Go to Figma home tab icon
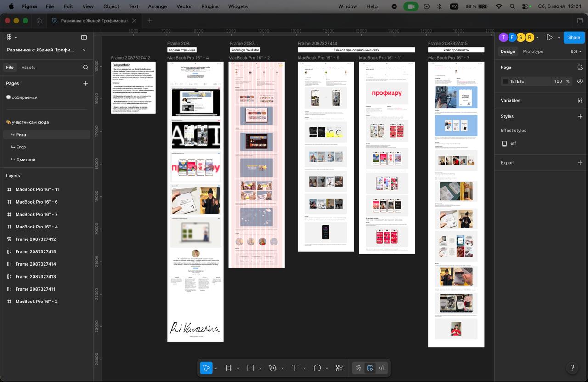This screenshot has height=382, width=588. pyautogui.click(x=39, y=21)
